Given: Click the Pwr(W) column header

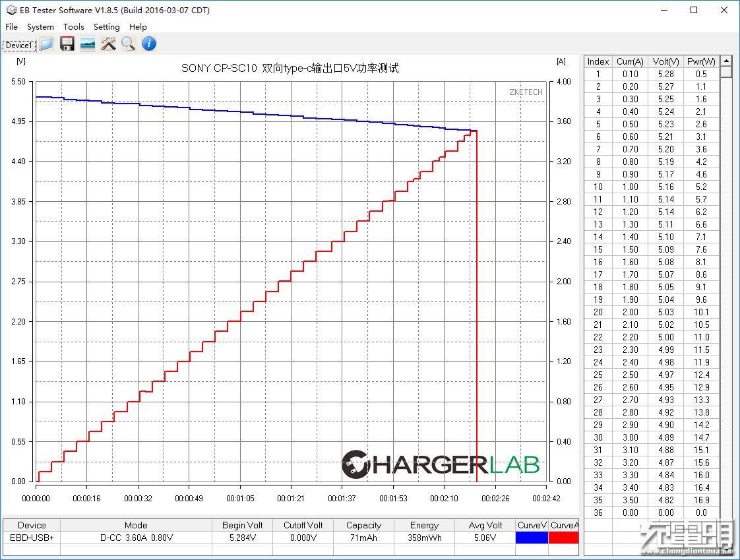Looking at the screenshot, I should (701, 61).
